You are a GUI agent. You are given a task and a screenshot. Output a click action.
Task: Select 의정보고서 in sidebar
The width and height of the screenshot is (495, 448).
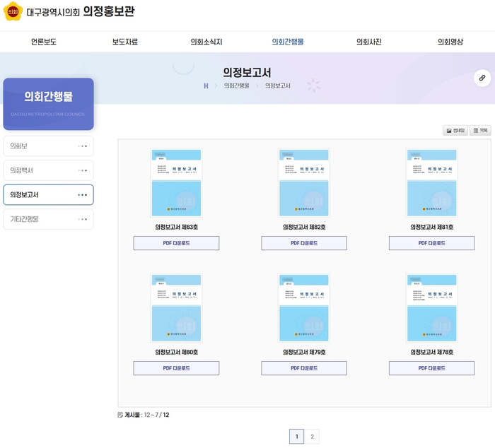pos(48,194)
